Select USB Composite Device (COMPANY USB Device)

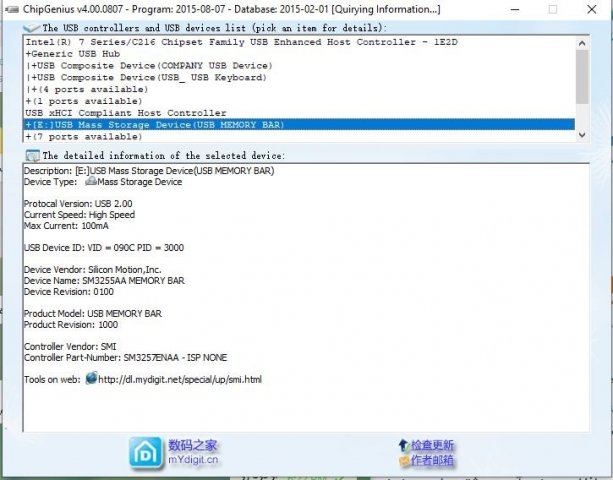pyautogui.click(x=148, y=66)
